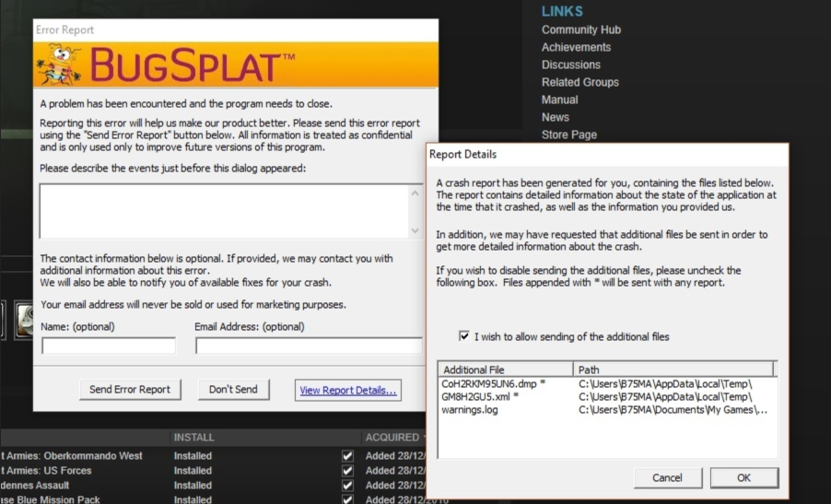Click the event description text area
The width and height of the screenshot is (831, 504).
click(x=225, y=211)
